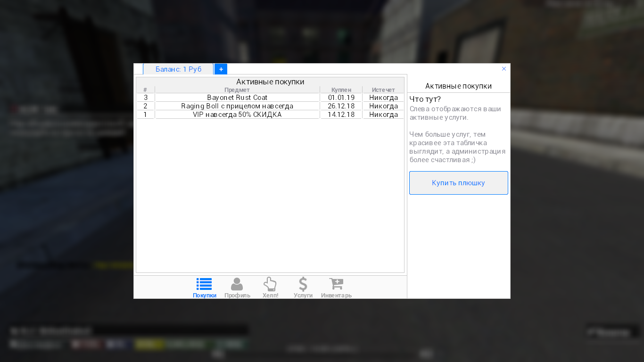644x362 pixels.
Task: Click Никогда in Raging Boll row
Action: (384, 106)
